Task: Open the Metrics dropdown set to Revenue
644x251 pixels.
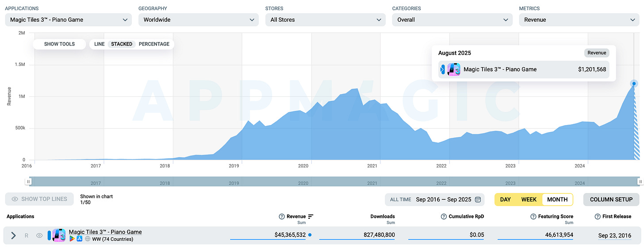Action: (579, 19)
